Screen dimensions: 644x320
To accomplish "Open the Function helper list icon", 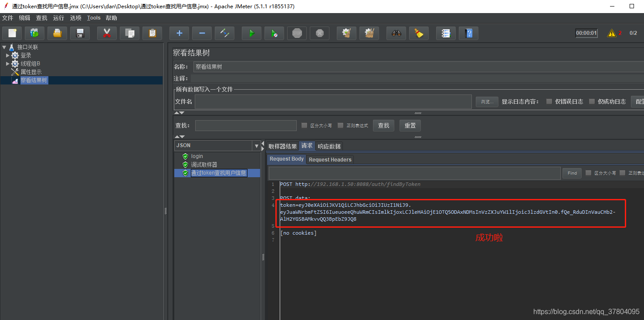I will coord(446,33).
